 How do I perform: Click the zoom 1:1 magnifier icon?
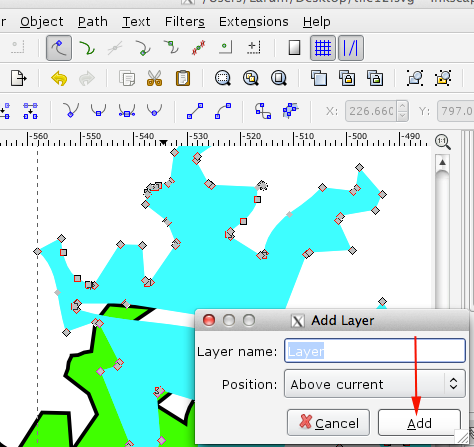443,142
